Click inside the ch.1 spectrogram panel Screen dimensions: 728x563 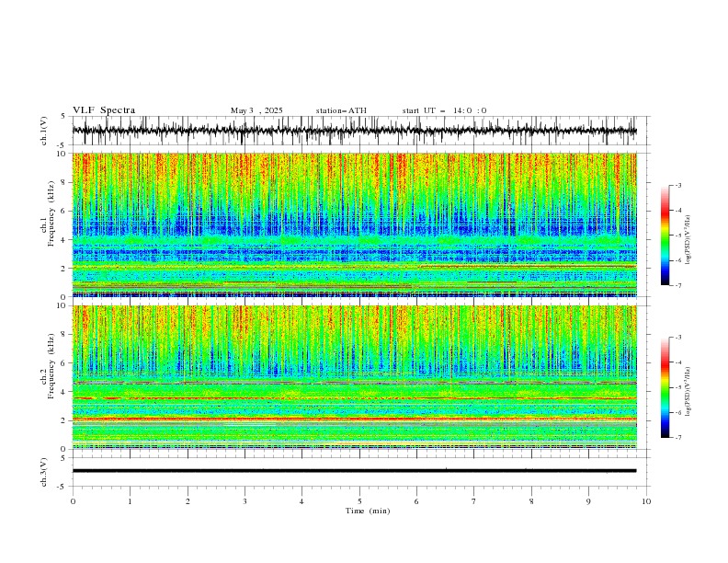coord(354,224)
